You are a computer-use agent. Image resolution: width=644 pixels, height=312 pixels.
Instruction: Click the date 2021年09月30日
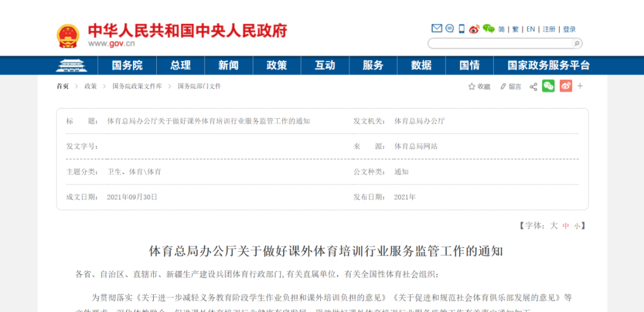[x=132, y=197]
